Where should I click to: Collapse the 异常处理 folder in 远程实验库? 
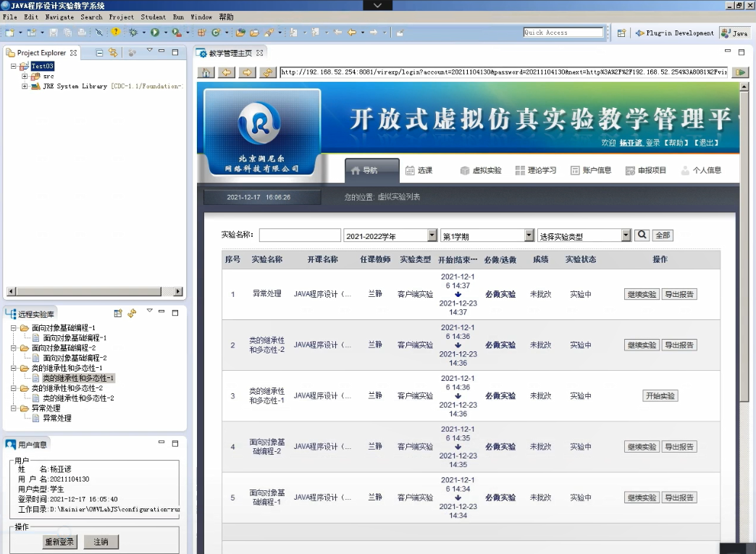[14, 408]
